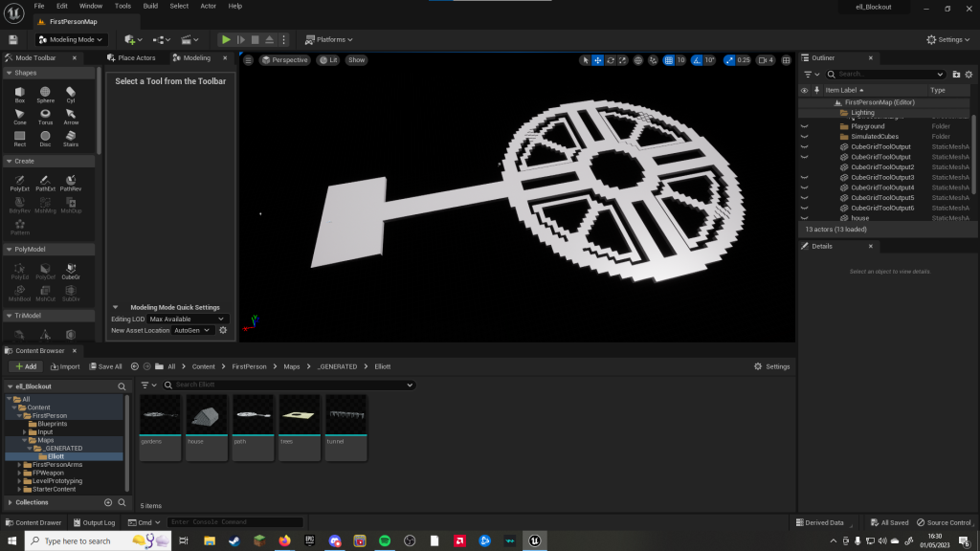The image size is (980, 551).
Task: Select the Box shape tool
Action: 19,94
